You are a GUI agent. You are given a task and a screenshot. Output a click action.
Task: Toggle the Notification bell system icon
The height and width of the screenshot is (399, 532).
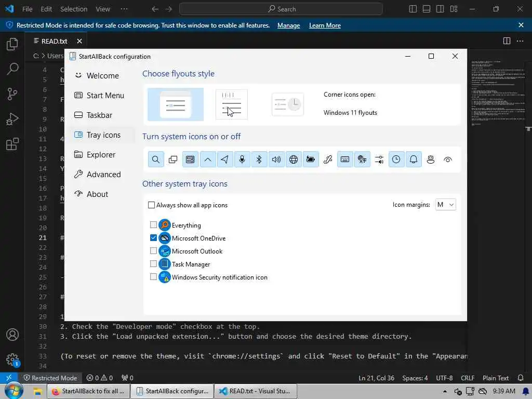[x=414, y=159]
